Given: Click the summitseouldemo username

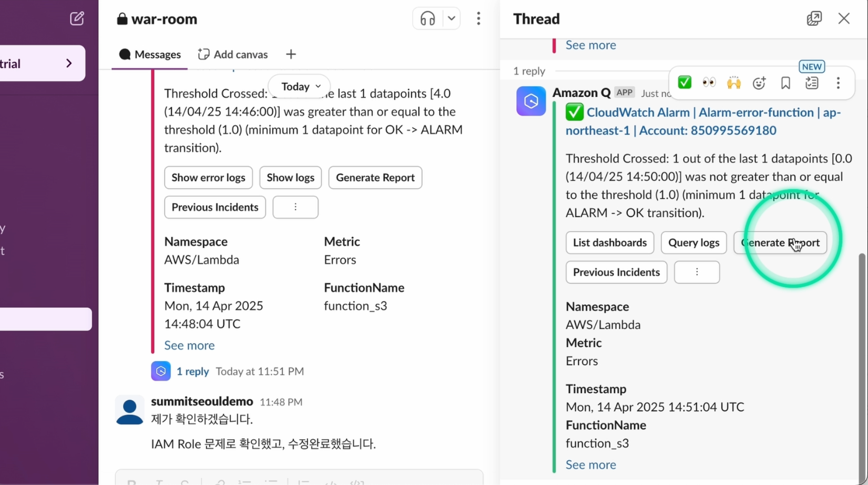Looking at the screenshot, I should pos(202,401).
